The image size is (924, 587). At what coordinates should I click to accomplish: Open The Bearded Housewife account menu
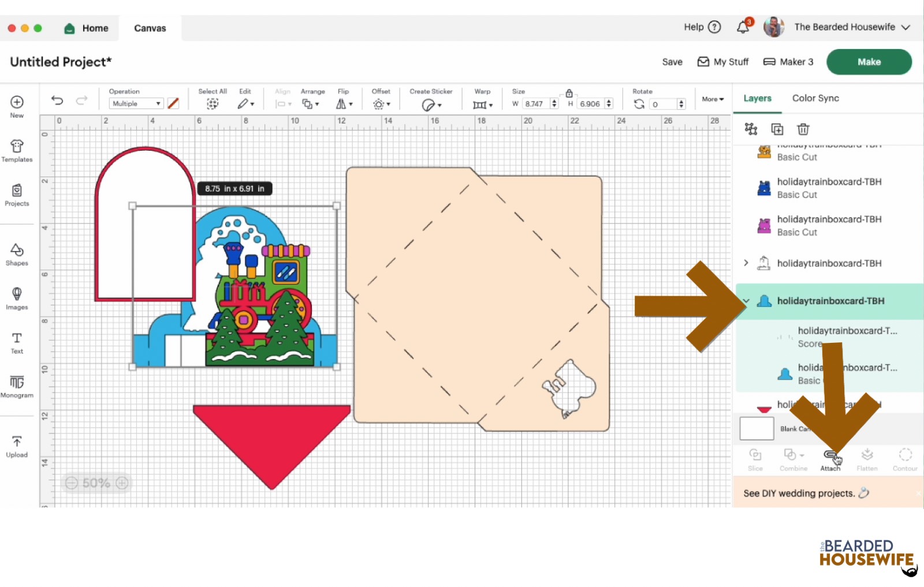point(852,27)
